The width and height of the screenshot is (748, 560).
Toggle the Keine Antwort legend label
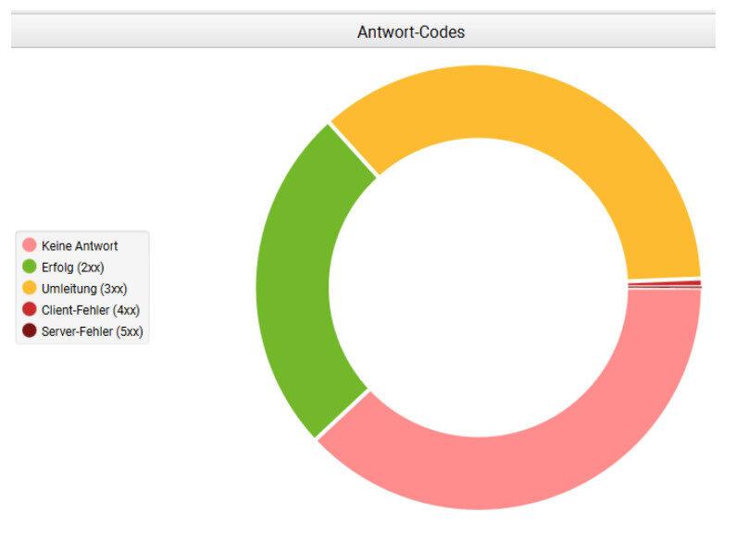coord(80,246)
